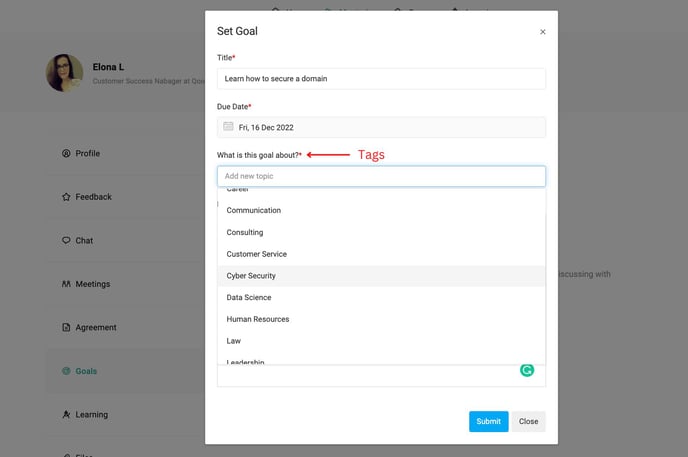
Task: Click the Profile sidebar icon
Action: [x=66, y=154]
